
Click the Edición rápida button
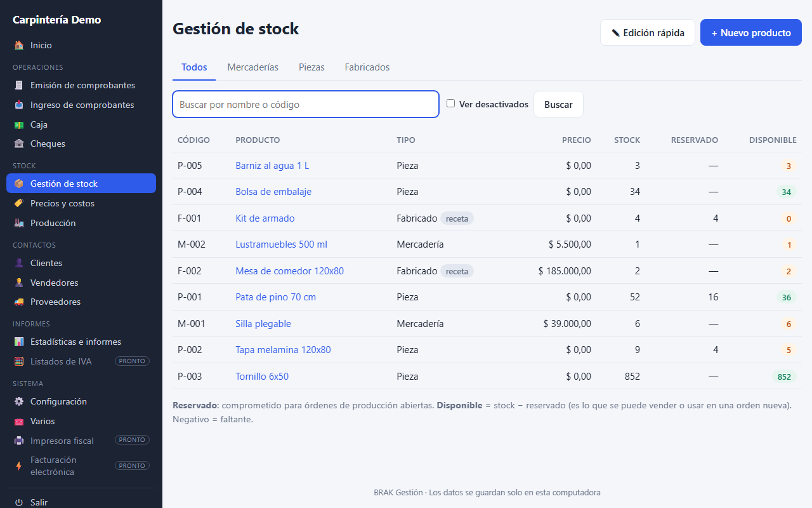pyautogui.click(x=648, y=32)
